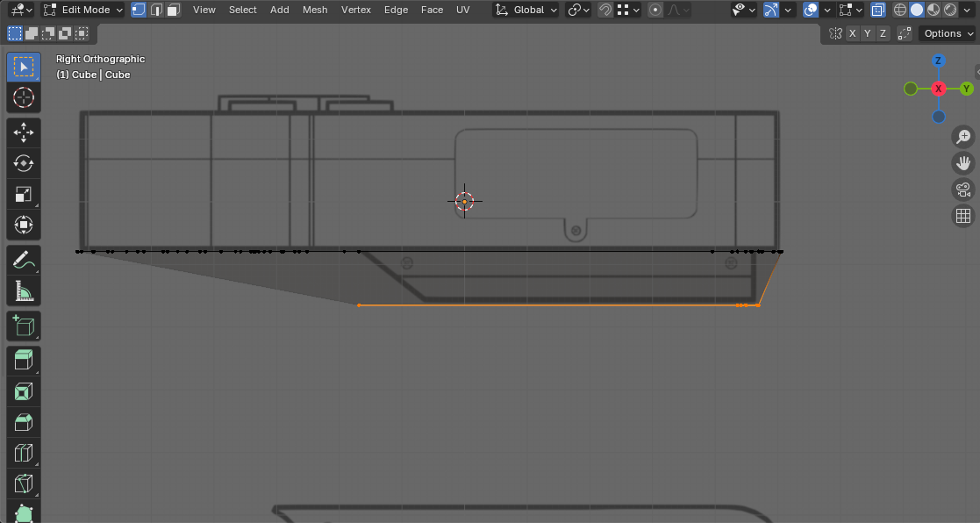
Task: Toggle mesh mirror Y axis
Action: point(868,33)
